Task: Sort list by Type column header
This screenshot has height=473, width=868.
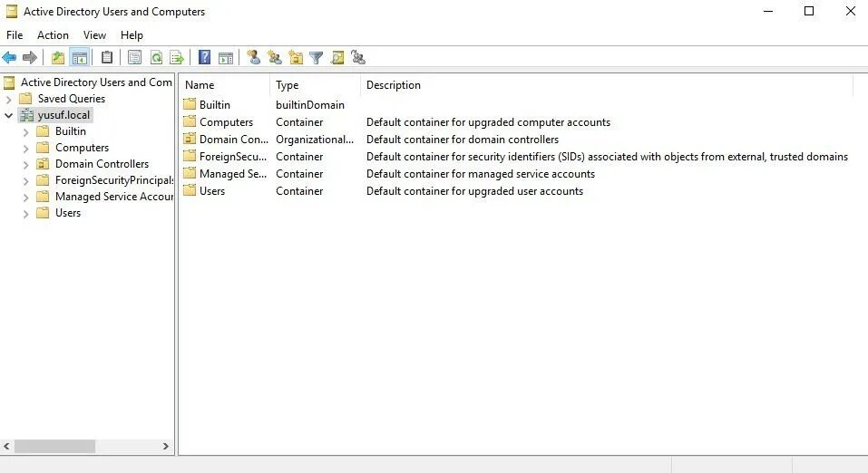Action: [315, 85]
